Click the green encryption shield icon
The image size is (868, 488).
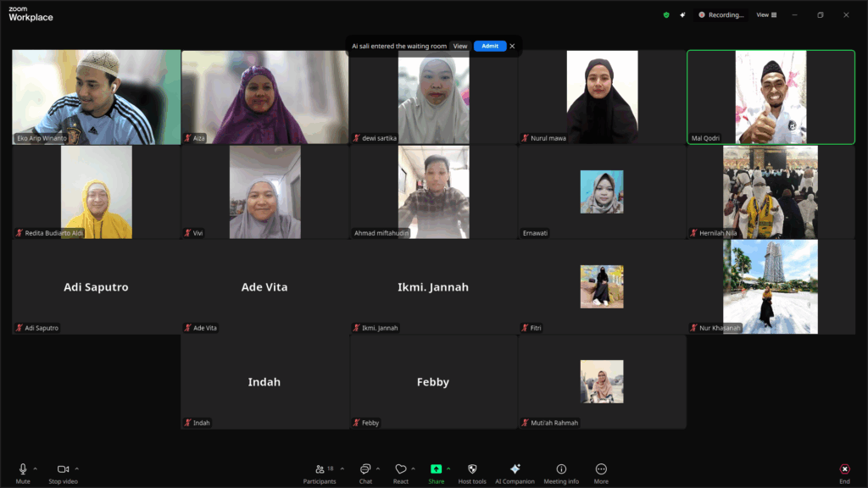666,14
